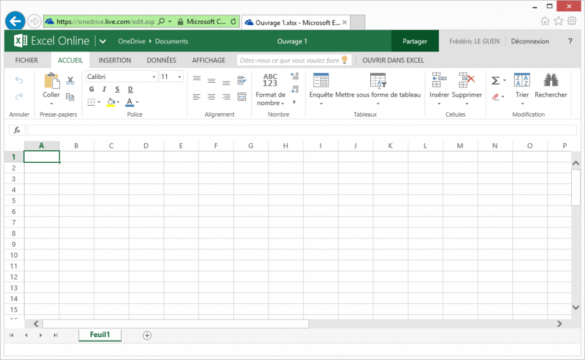This screenshot has width=585, height=360.
Task: Switch to the DONNÉES tab
Action: pyautogui.click(x=162, y=60)
